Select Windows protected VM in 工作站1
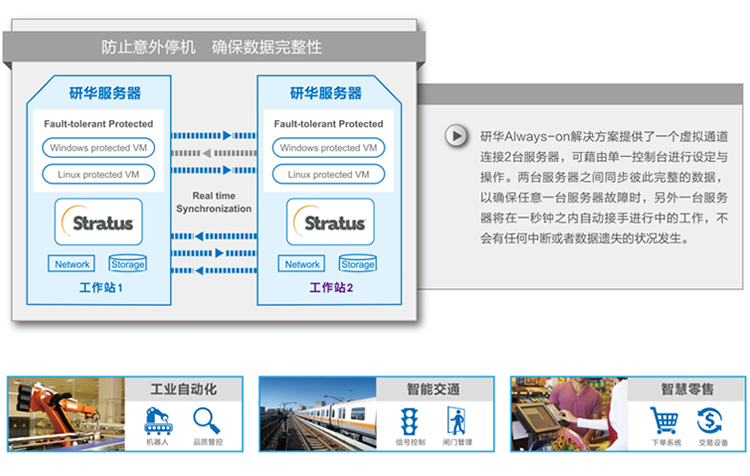The width and height of the screenshot is (750, 476). (99, 148)
